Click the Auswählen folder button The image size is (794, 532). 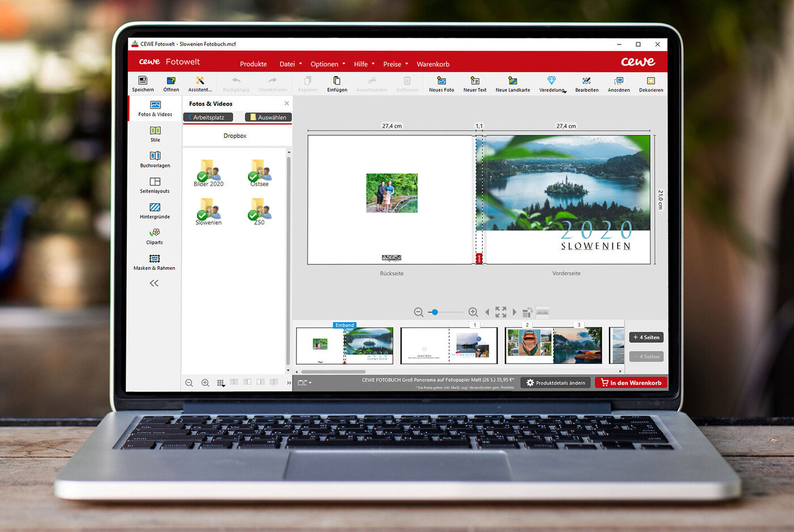pos(268,117)
